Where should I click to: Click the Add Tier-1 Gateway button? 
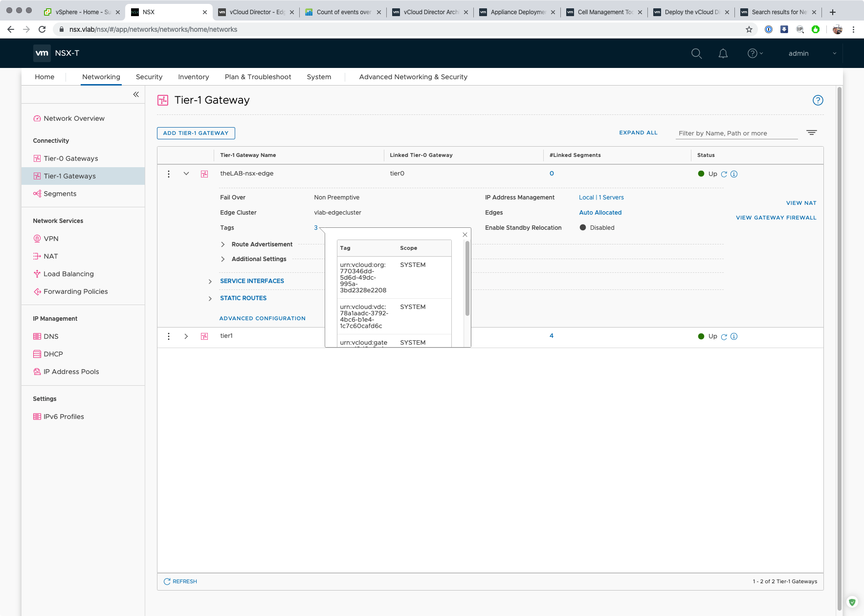pyautogui.click(x=196, y=133)
